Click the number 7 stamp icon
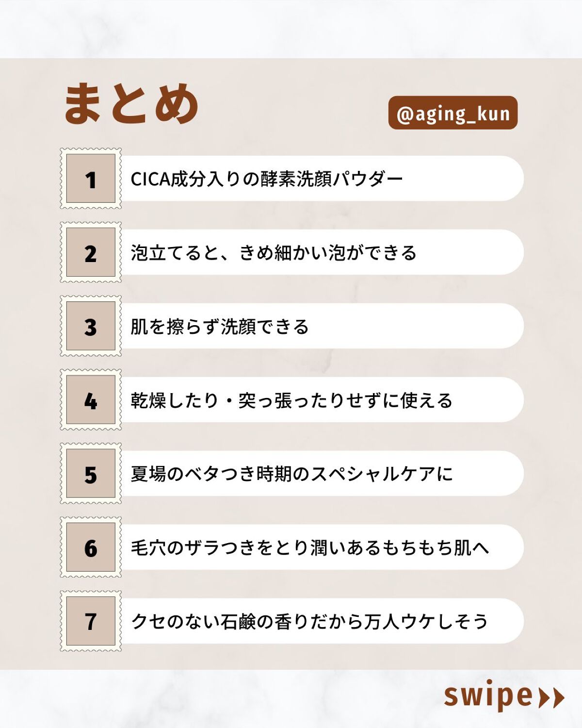This screenshot has width=582, height=728. click(x=91, y=621)
